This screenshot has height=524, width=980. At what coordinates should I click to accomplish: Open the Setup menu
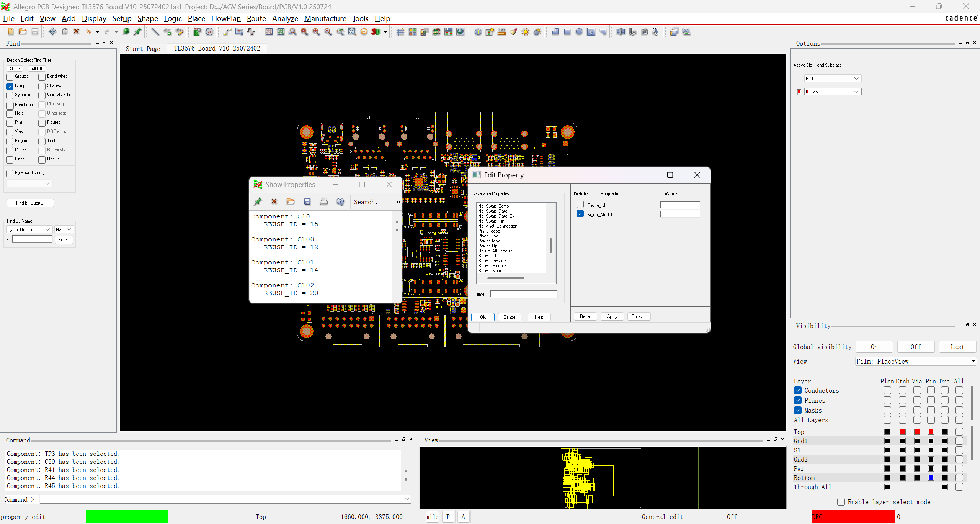click(x=122, y=18)
